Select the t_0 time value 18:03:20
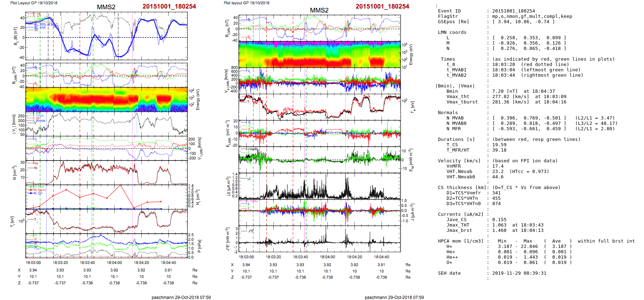This screenshot has width=644, height=300. (x=504, y=65)
